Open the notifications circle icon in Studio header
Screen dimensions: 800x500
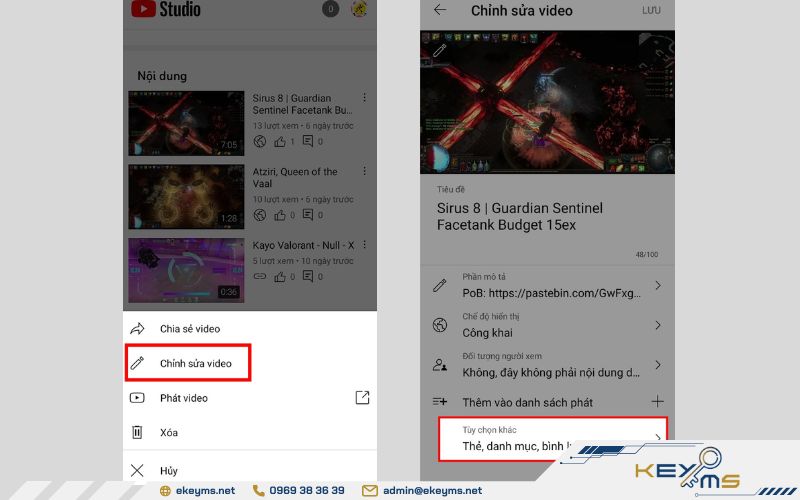tap(331, 9)
